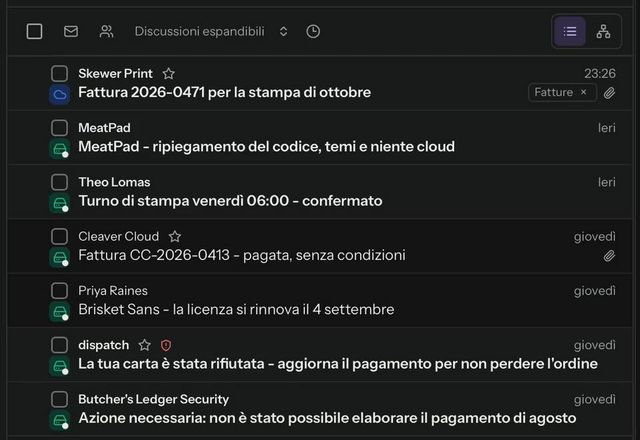640x440 pixels.
Task: Click the envelope unread filter icon
Action: (x=71, y=31)
